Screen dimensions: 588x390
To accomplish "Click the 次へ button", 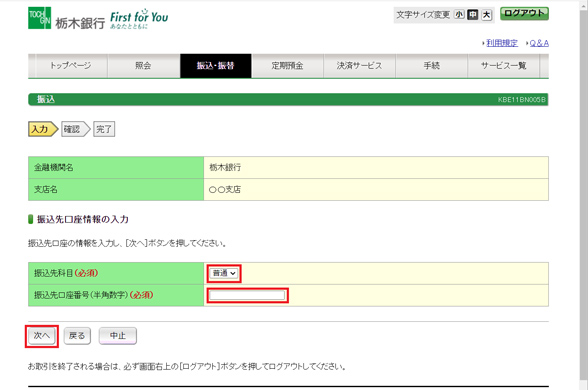I will pyautogui.click(x=42, y=336).
